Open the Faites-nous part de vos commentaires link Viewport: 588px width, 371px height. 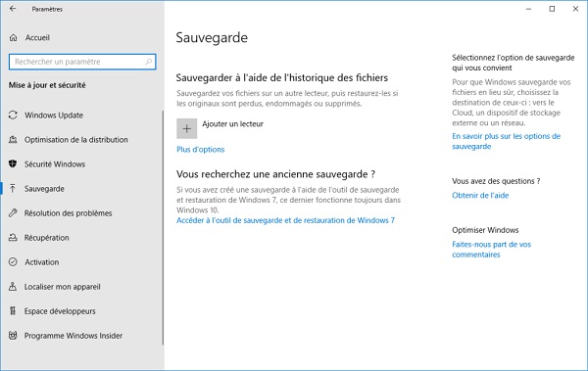pyautogui.click(x=491, y=250)
